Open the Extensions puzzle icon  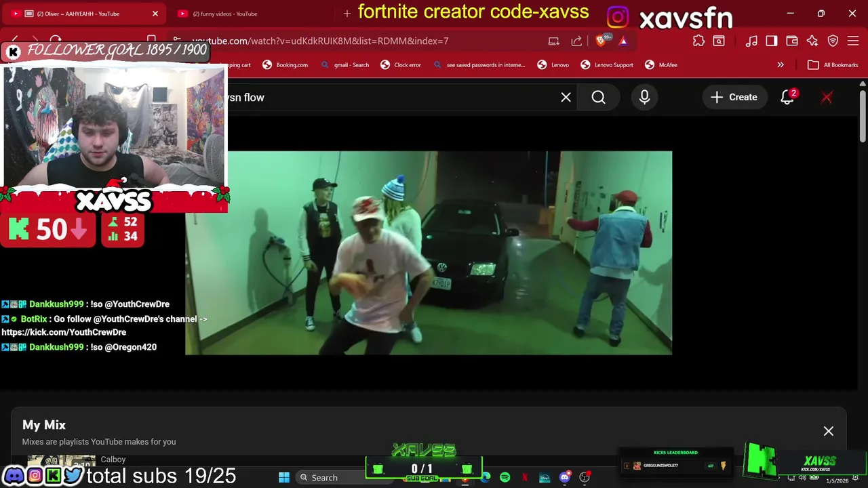[698, 41]
